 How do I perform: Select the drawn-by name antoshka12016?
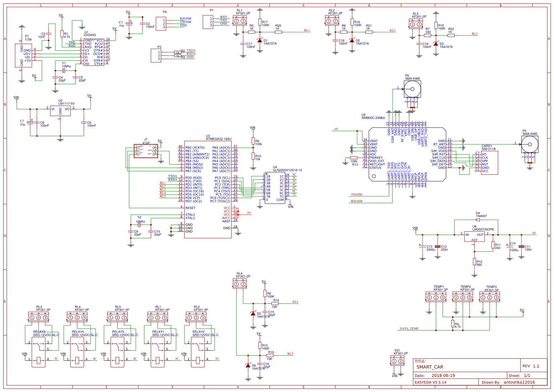coord(519,382)
